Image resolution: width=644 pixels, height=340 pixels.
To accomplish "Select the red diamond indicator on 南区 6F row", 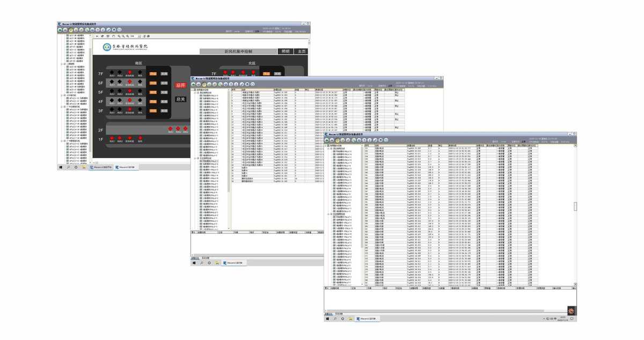I will tap(130, 82).
